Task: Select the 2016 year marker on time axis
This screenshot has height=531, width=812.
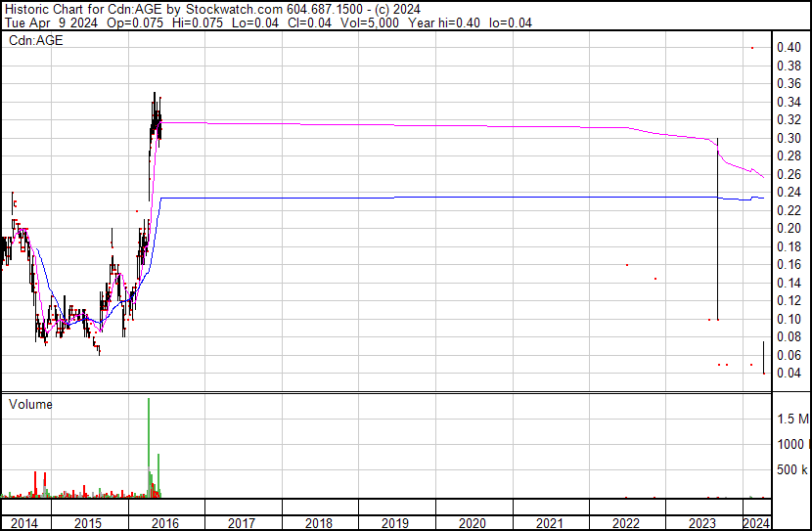Action: click(x=164, y=523)
